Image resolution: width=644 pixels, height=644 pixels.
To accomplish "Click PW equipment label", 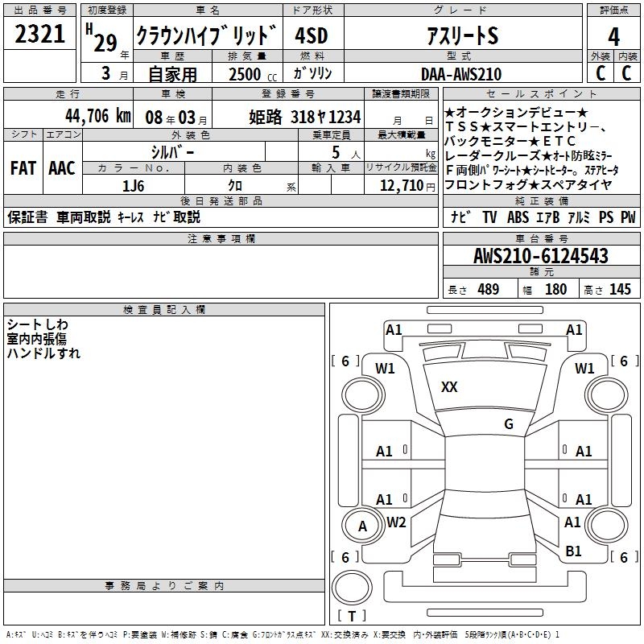I will [x=628, y=217].
